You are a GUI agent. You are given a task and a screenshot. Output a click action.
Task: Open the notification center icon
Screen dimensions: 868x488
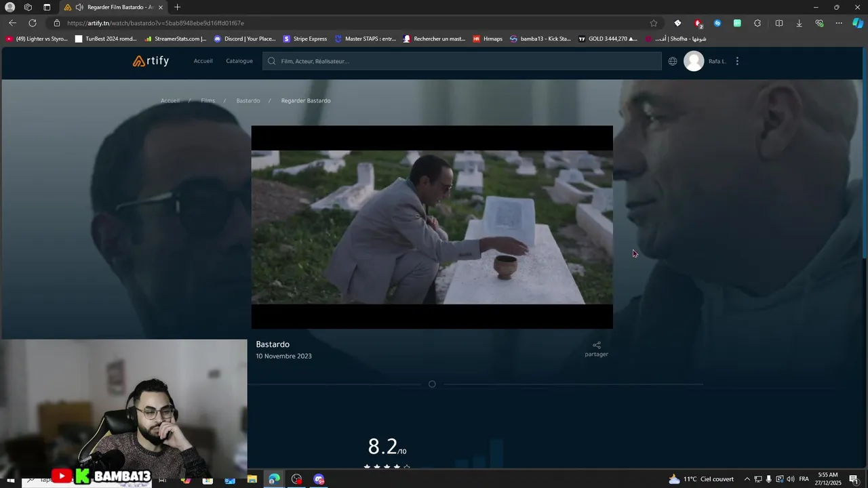tap(854, 479)
